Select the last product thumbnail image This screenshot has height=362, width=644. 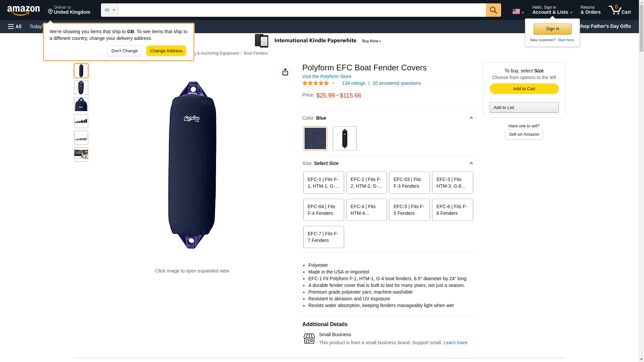[81, 155]
